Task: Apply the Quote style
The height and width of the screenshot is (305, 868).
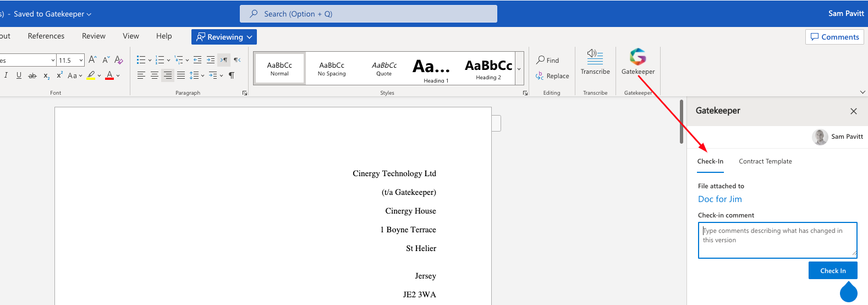Action: (x=384, y=68)
